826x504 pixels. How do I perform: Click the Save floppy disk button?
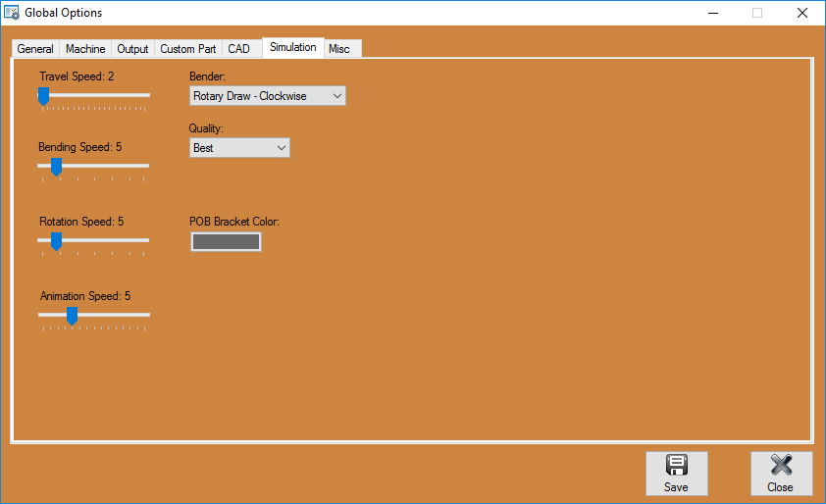pyautogui.click(x=676, y=473)
